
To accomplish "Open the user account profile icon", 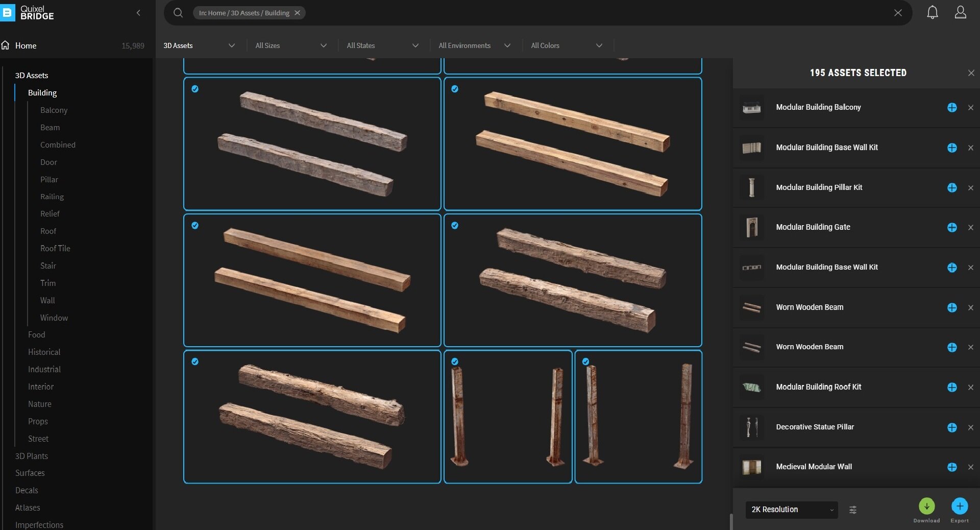I will (960, 12).
